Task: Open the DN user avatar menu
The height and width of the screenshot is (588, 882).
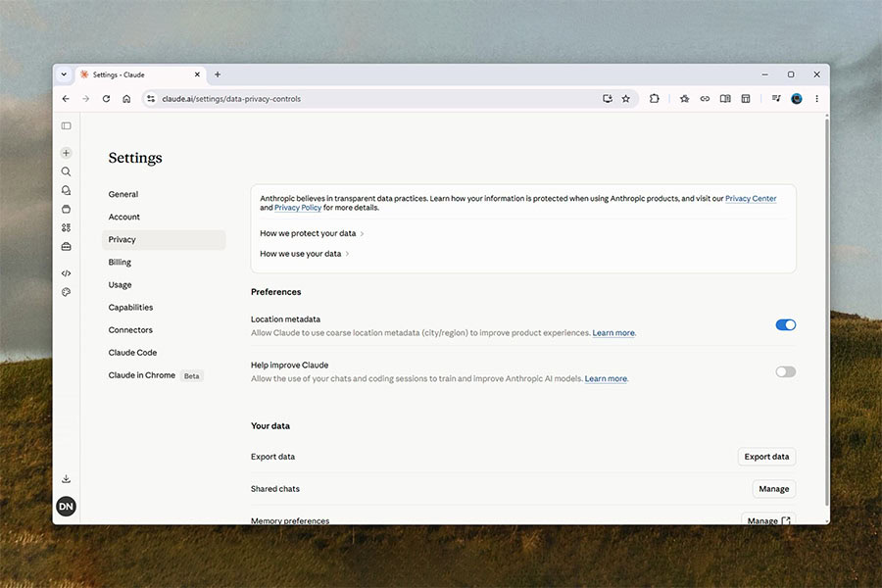Action: pyautogui.click(x=66, y=507)
